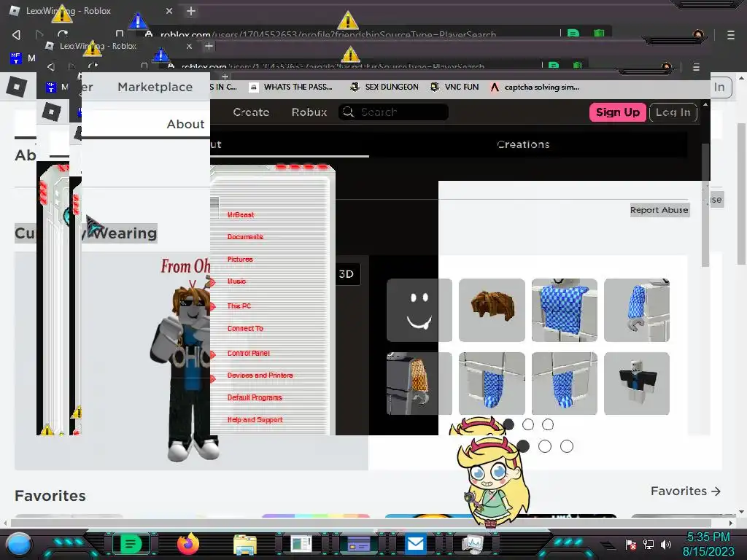Viewport: 747px width, 560px height.
Task: Select the last hollow dot in the lower pagination row
Action: [x=566, y=446]
